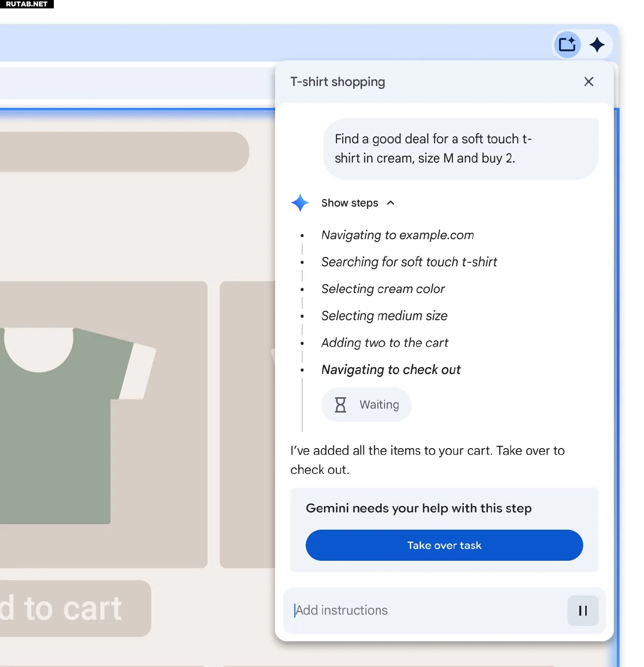
Task: Collapse steps using the chevron arrow
Action: (x=391, y=203)
